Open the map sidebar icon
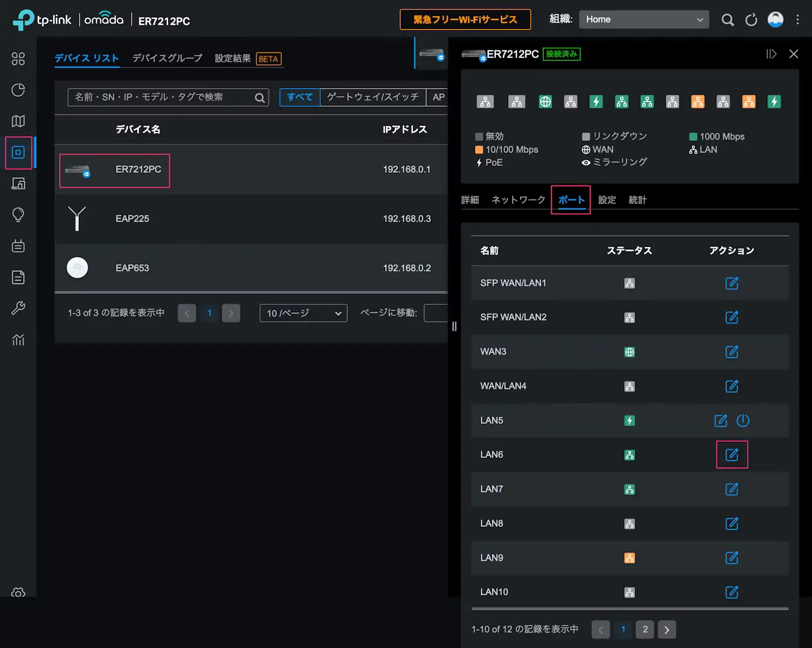Viewport: 812px width, 648px height. [x=18, y=121]
